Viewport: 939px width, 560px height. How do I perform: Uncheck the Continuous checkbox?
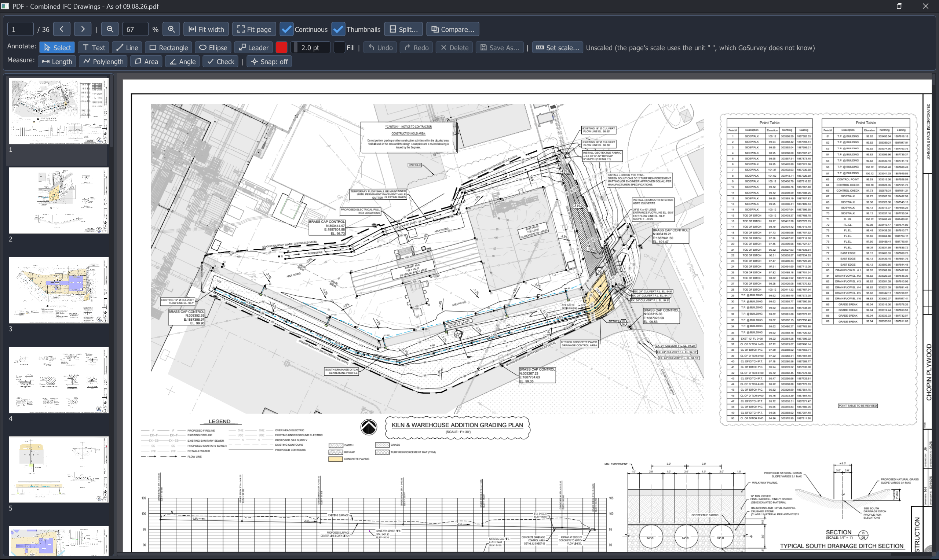point(286,29)
